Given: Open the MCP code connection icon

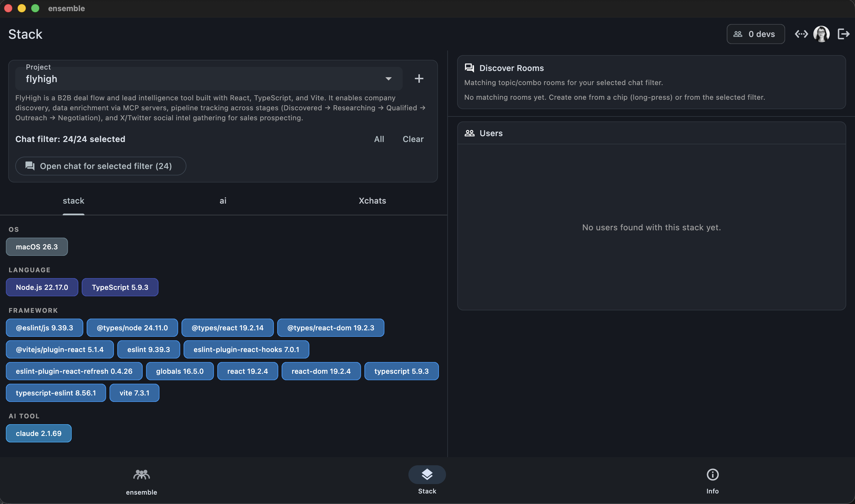Looking at the screenshot, I should click(x=801, y=34).
